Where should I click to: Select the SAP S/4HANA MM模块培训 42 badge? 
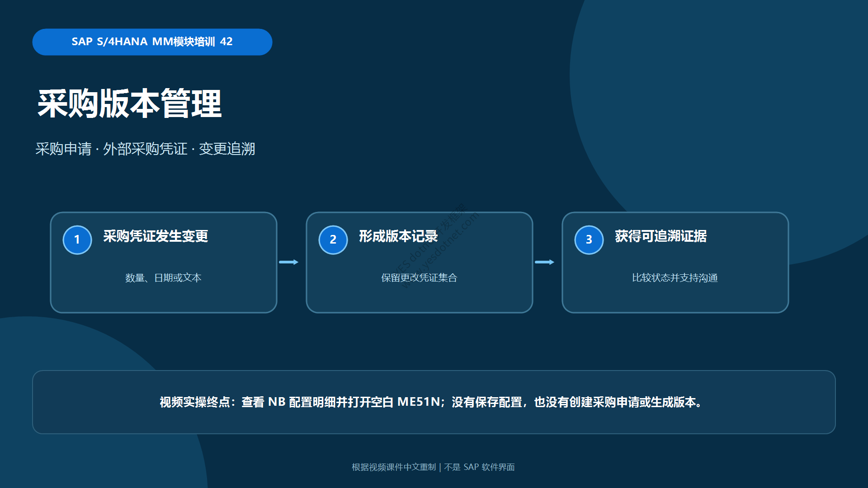(152, 42)
